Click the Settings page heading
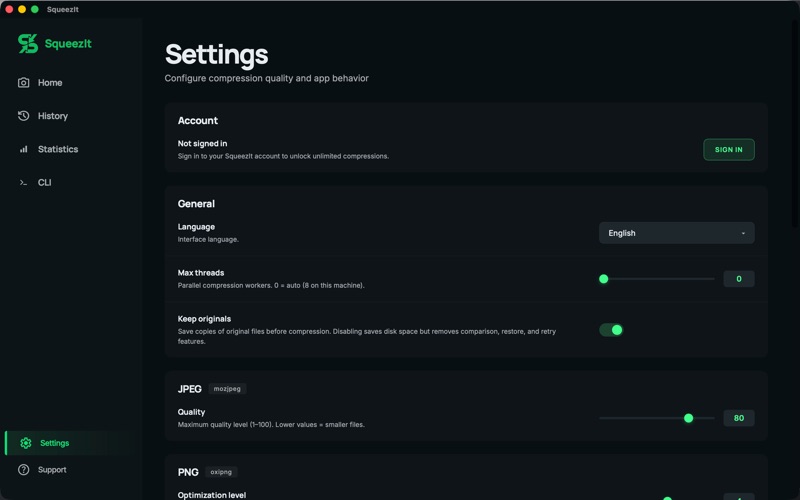Image resolution: width=800 pixels, height=500 pixels. (216, 55)
